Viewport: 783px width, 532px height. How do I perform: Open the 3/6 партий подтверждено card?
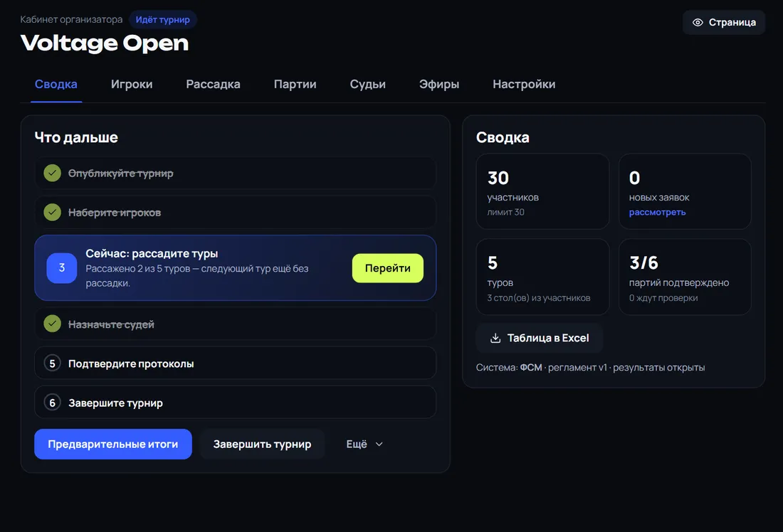pyautogui.click(x=685, y=277)
